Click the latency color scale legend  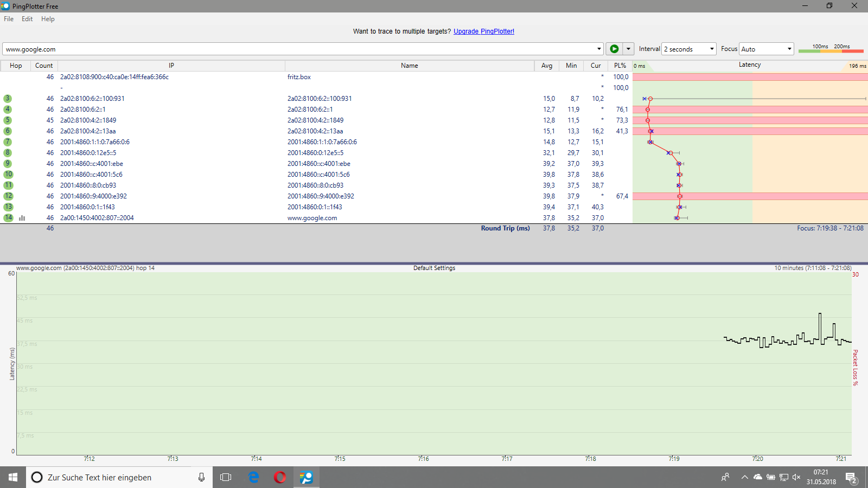pyautogui.click(x=831, y=49)
